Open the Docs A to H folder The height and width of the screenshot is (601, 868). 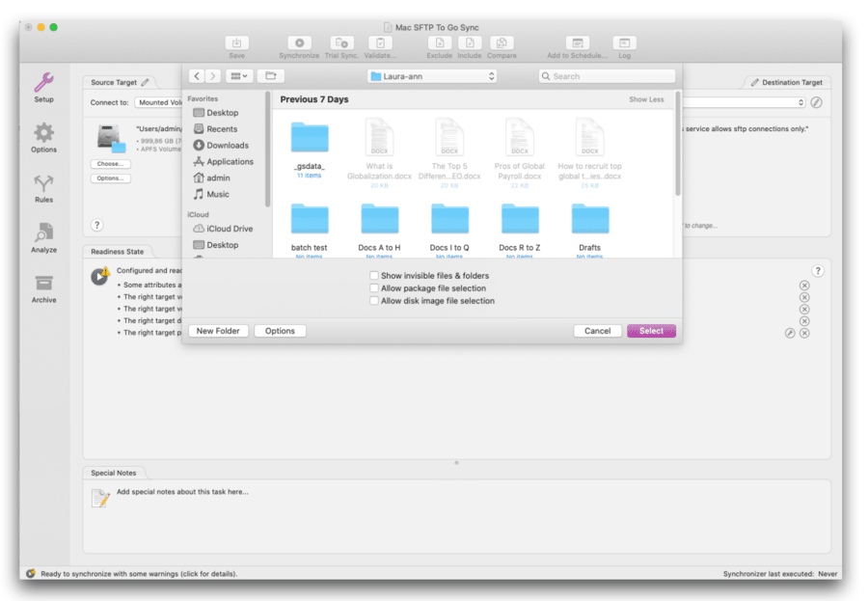[x=379, y=222]
